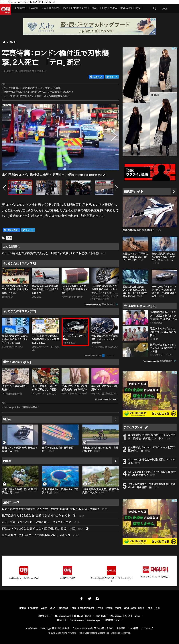
Task: Open the RSS feed icon in footer
Action: click(x=97, y=598)
